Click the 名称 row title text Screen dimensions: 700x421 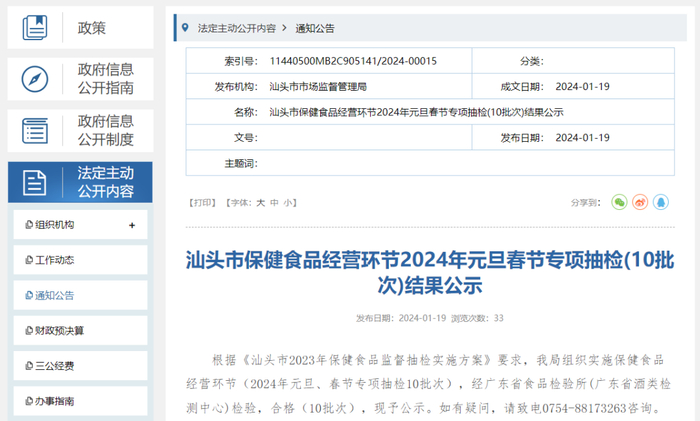416,112
